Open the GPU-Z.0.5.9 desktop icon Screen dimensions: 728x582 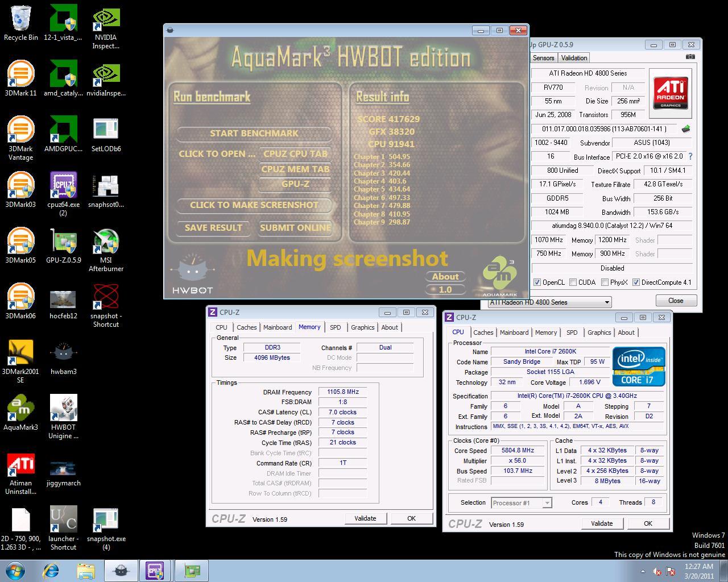pyautogui.click(x=63, y=246)
